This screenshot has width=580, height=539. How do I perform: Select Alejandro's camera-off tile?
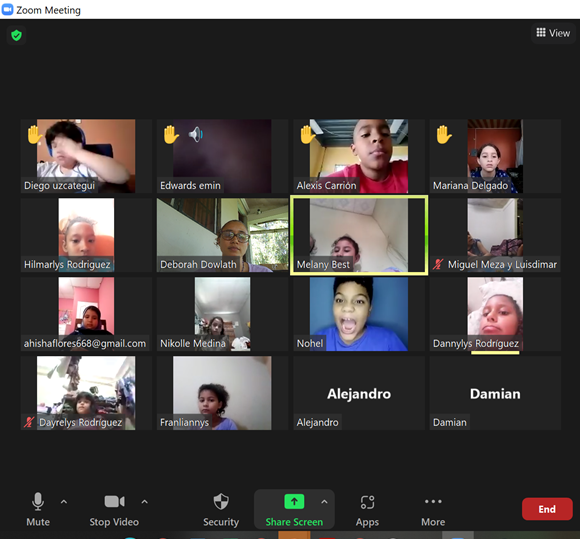click(x=359, y=393)
